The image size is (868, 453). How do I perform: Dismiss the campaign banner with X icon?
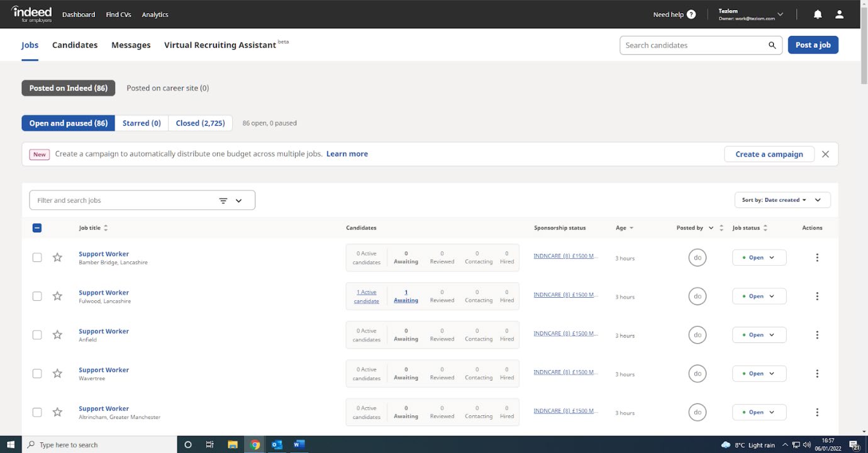pyautogui.click(x=825, y=154)
